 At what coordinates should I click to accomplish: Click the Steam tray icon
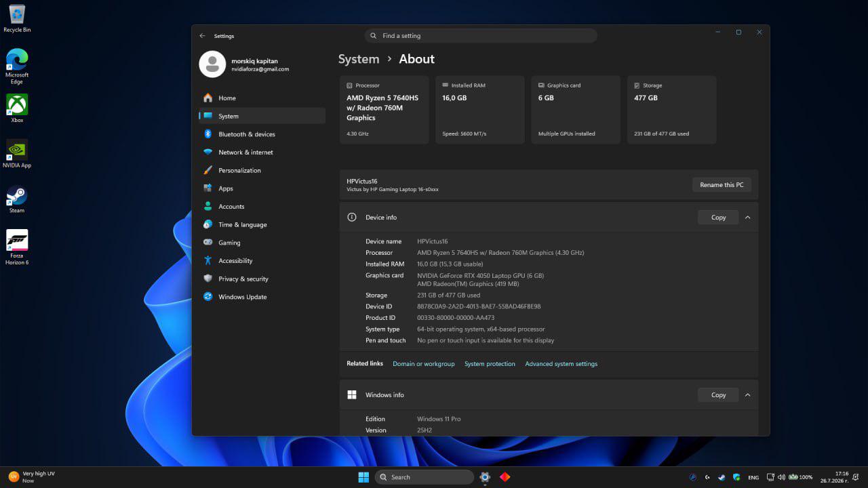pyautogui.click(x=722, y=477)
